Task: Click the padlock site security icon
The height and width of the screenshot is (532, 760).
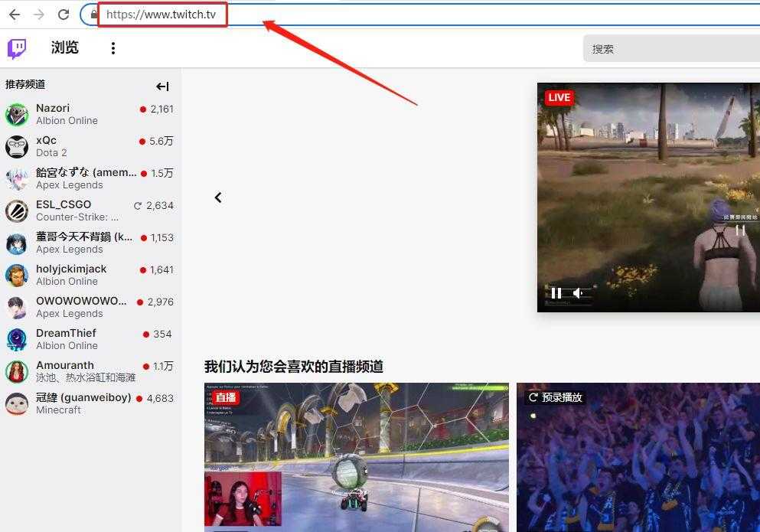Action: click(94, 14)
